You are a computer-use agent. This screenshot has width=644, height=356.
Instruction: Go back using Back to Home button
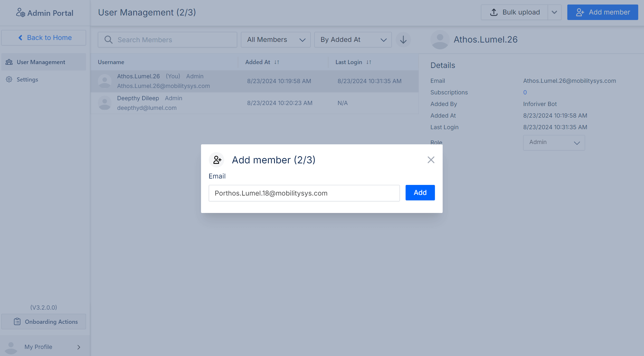(43, 38)
